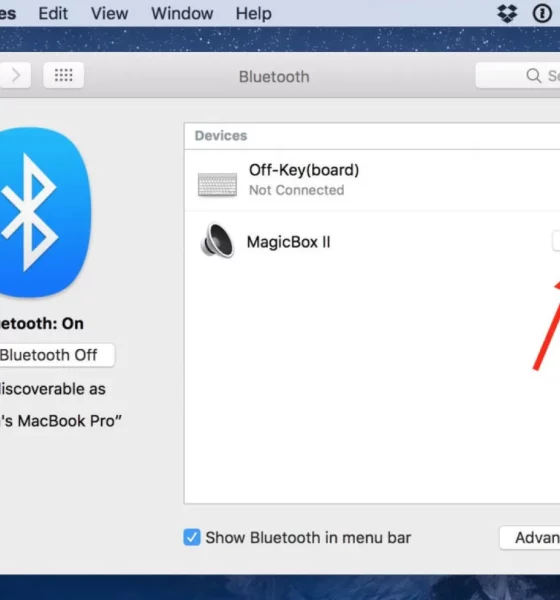This screenshot has height=600, width=560.
Task: Click the Devices list header
Action: [221, 135]
